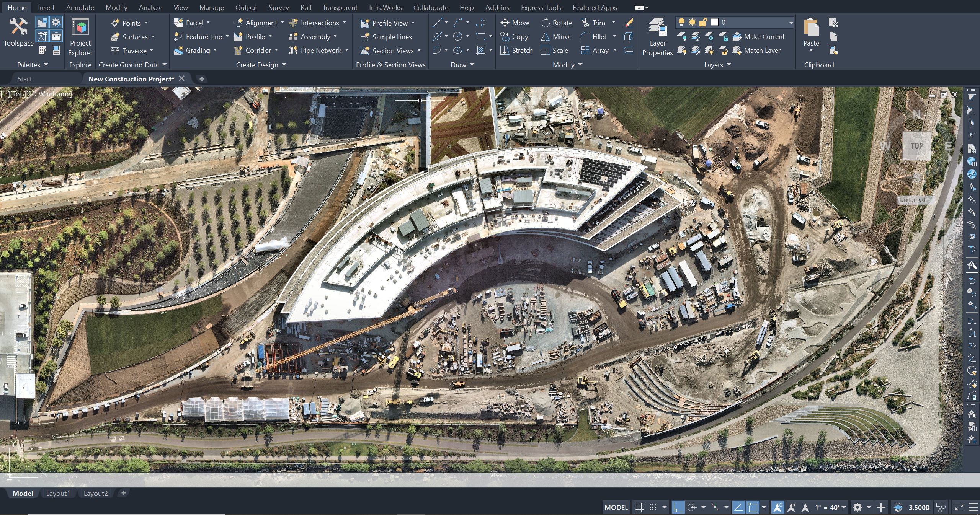980x515 pixels.
Task: Select the Move tool
Action: pyautogui.click(x=516, y=23)
